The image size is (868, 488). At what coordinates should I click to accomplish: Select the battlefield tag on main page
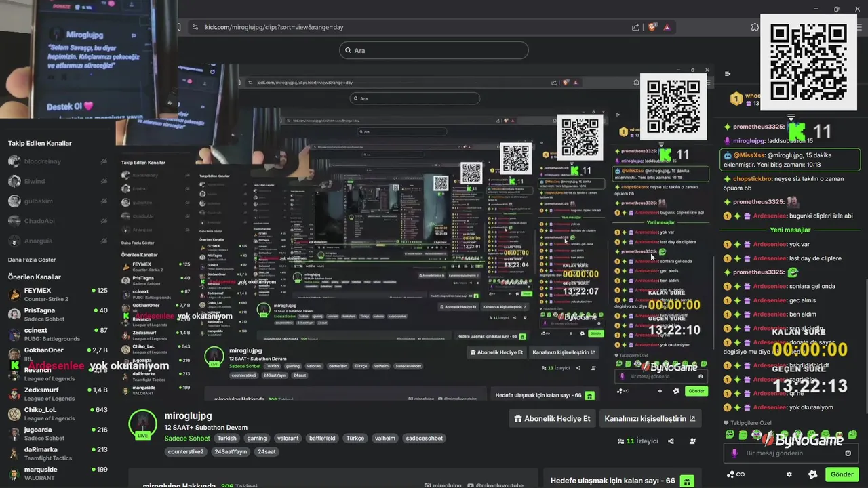click(322, 438)
